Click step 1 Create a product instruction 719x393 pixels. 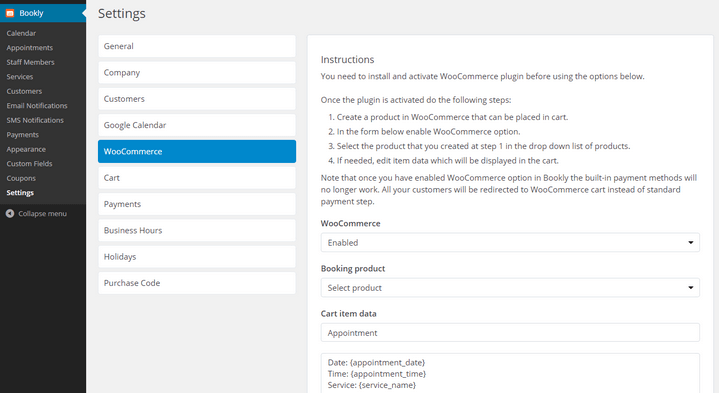[452, 117]
